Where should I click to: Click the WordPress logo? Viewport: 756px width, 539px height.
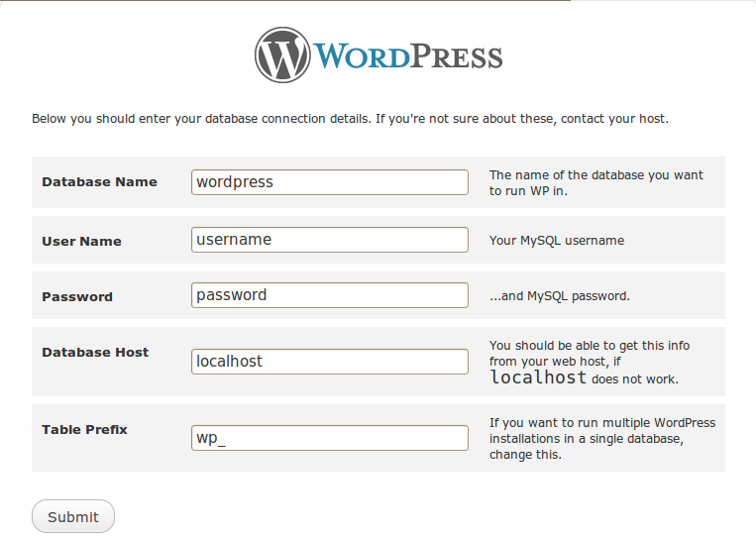[x=378, y=54]
